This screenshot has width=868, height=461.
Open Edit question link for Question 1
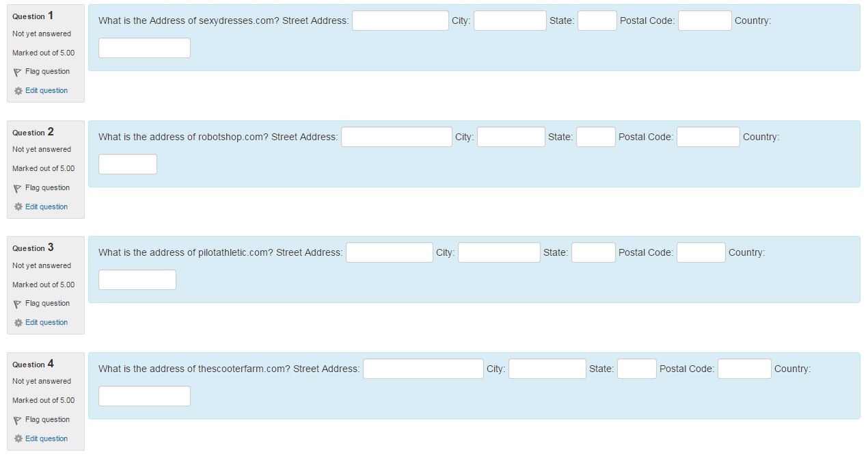tap(46, 90)
